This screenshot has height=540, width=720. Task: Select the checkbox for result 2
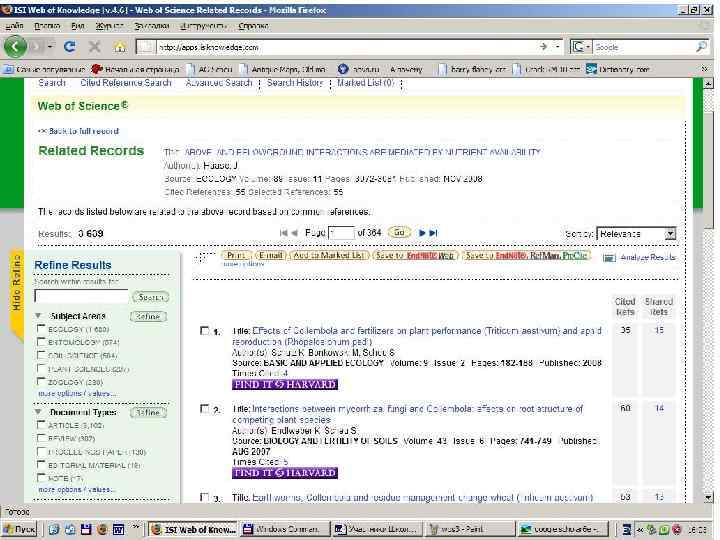click(x=204, y=409)
